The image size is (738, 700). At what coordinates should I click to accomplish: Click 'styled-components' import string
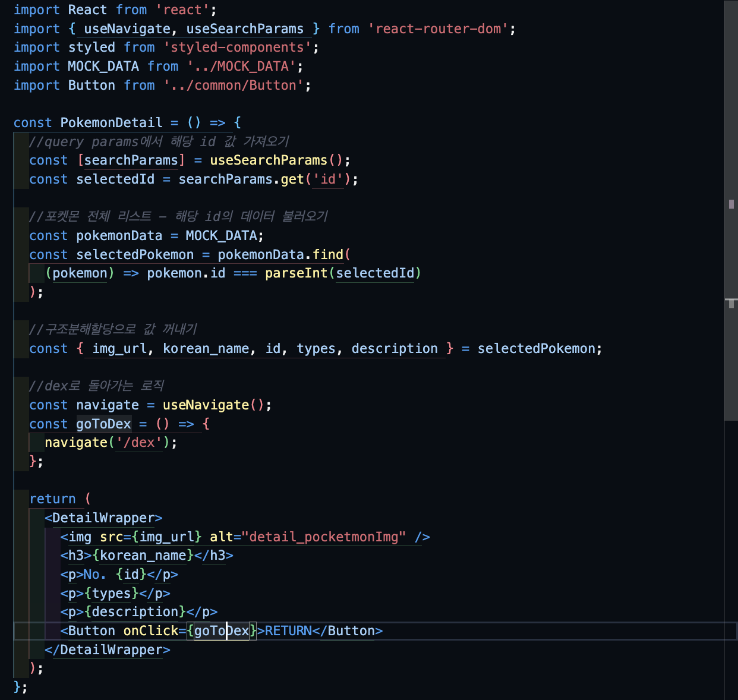coord(238,48)
